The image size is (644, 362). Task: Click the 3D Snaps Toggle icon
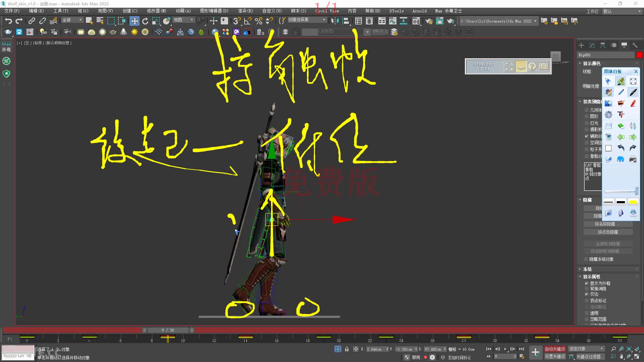(237, 21)
